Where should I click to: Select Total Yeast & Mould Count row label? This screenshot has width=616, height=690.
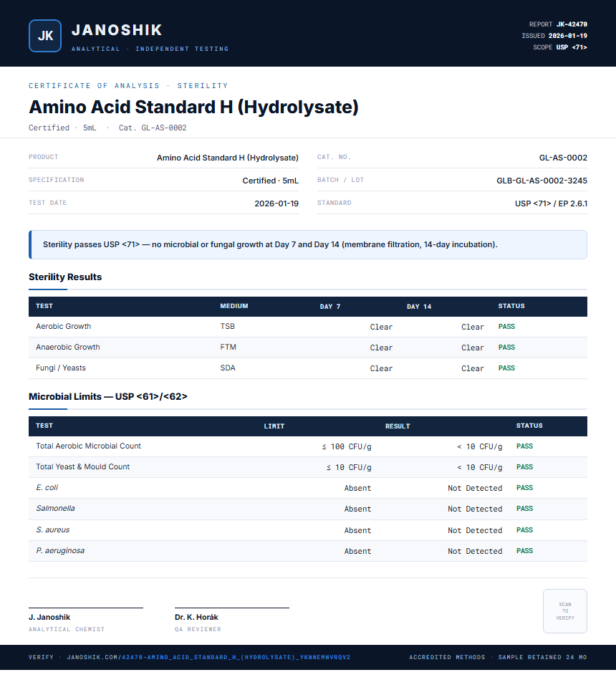(x=82, y=466)
